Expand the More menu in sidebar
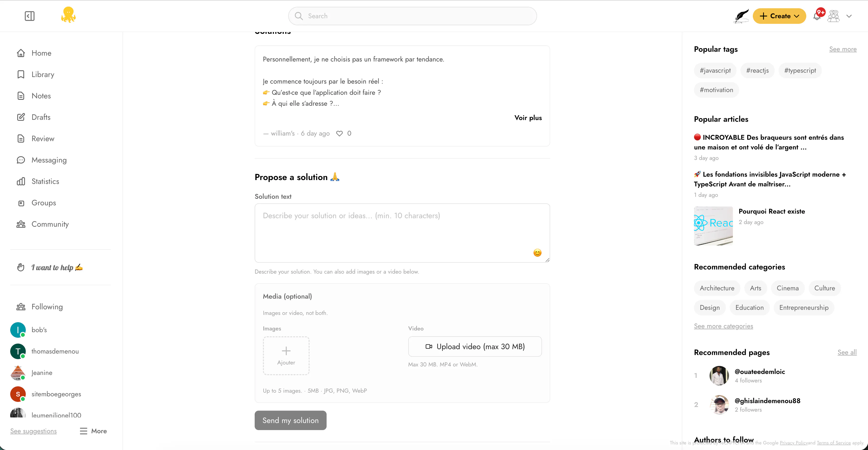Viewport: 868px width, 450px height. pyautogui.click(x=93, y=431)
